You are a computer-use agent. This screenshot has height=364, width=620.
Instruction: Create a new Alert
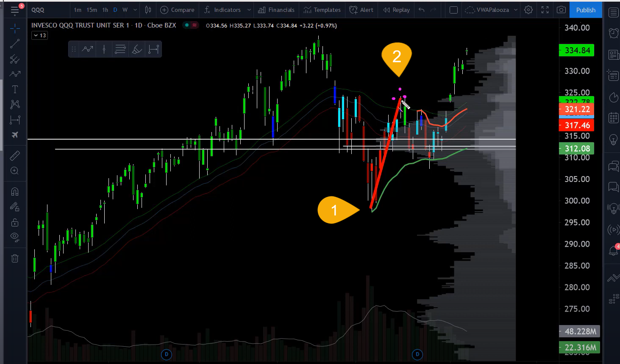(361, 10)
